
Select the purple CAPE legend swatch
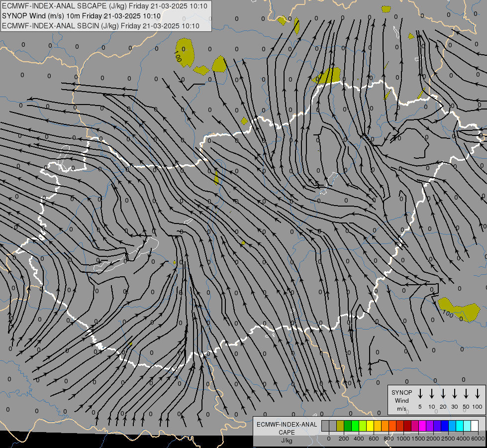[x=429, y=426]
